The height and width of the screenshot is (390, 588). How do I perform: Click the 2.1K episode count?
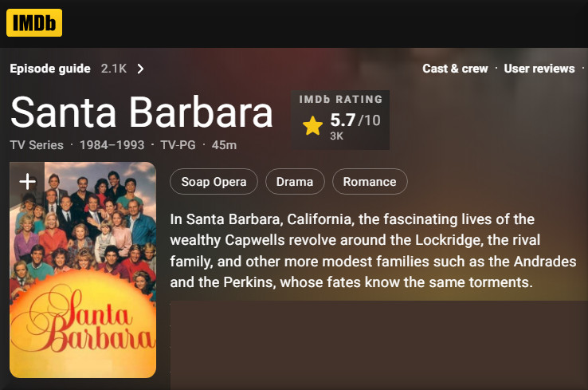tap(114, 69)
